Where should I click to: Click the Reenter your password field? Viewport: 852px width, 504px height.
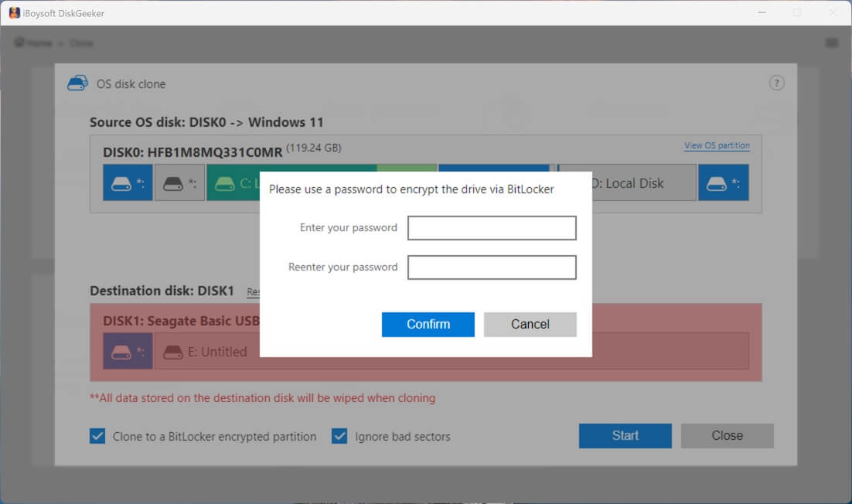pos(492,267)
